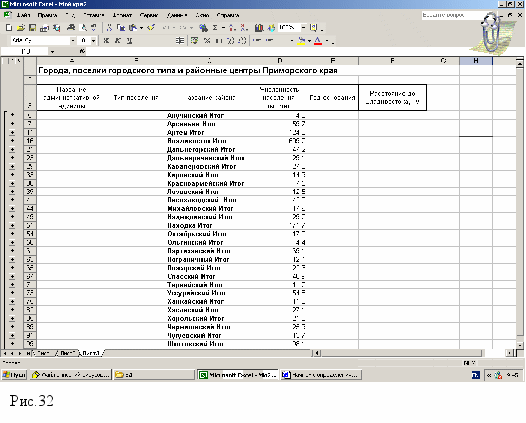Decrease cell indent
Viewport: 526px width, 423px height.
click(x=257, y=41)
